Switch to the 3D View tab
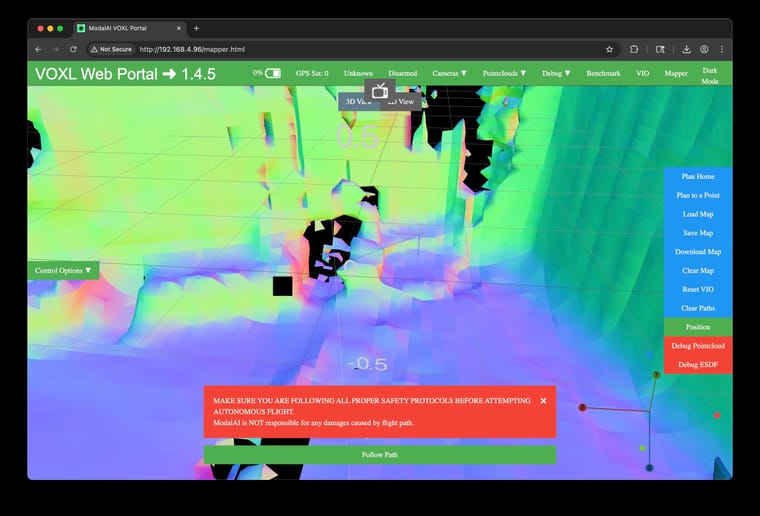The height and width of the screenshot is (516, 760). pos(354,102)
